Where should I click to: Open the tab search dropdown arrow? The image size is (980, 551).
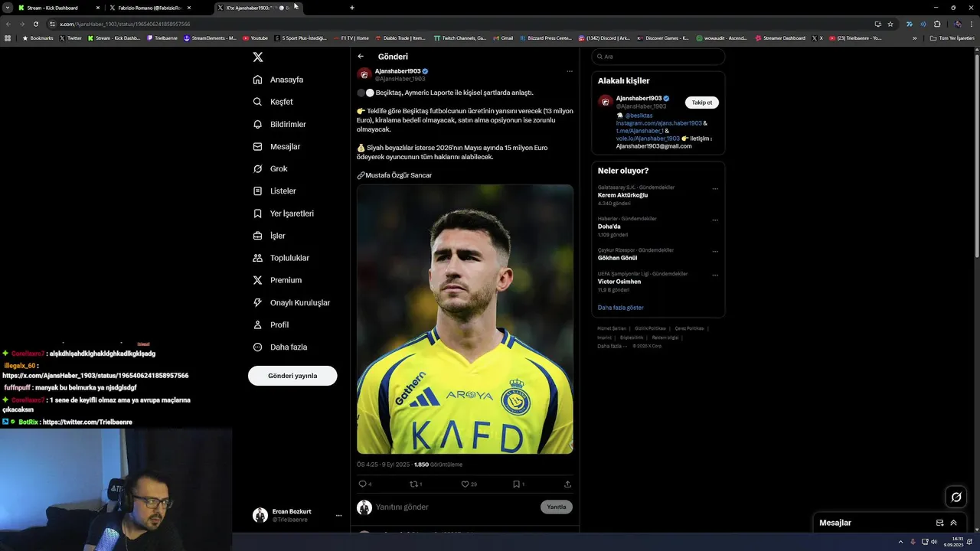coord(7,8)
